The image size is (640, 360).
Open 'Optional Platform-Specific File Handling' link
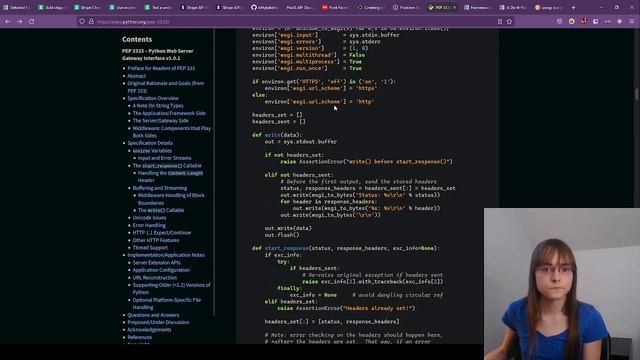point(167,304)
